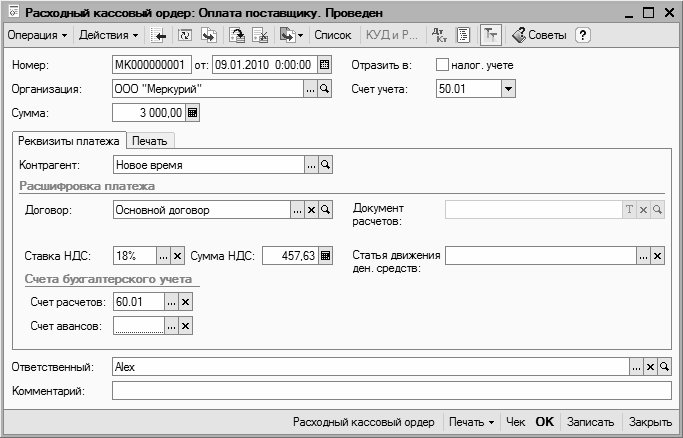The height and width of the screenshot is (438, 683).
Task: Open the Советы tips button
Action: (539, 35)
